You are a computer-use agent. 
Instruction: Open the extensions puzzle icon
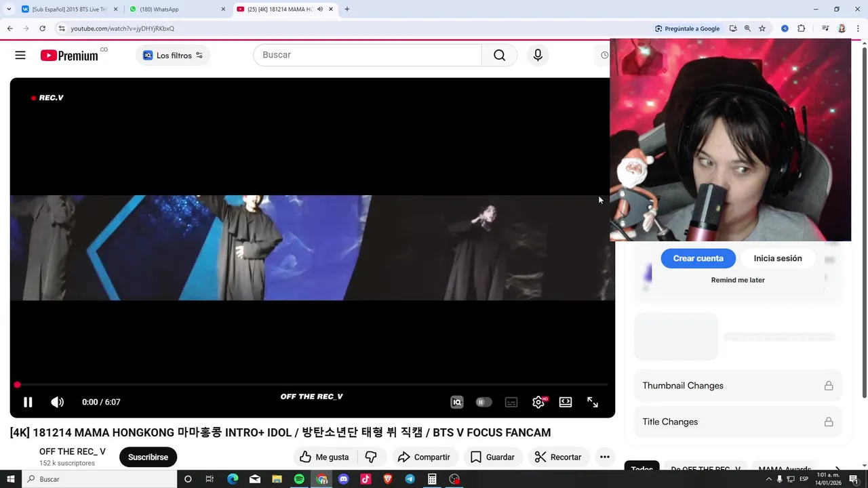click(801, 28)
